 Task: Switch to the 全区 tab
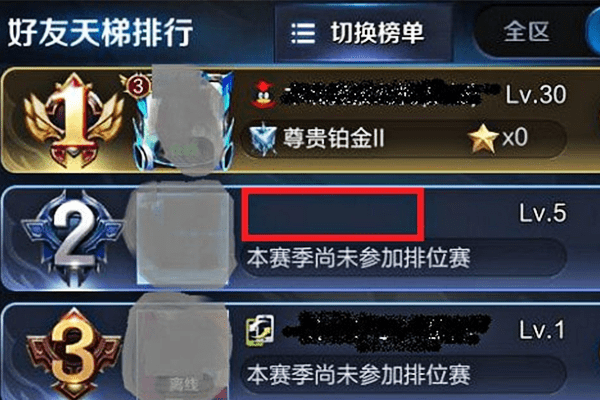pos(527,31)
